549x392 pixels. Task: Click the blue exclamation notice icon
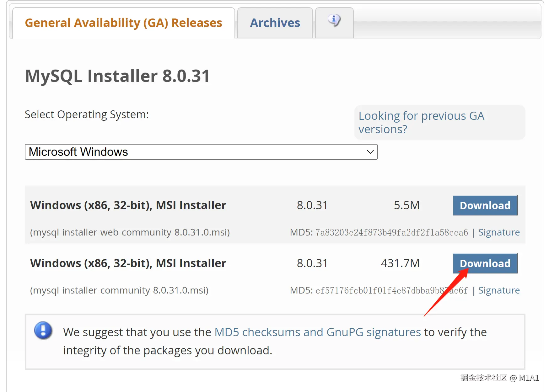(x=43, y=331)
